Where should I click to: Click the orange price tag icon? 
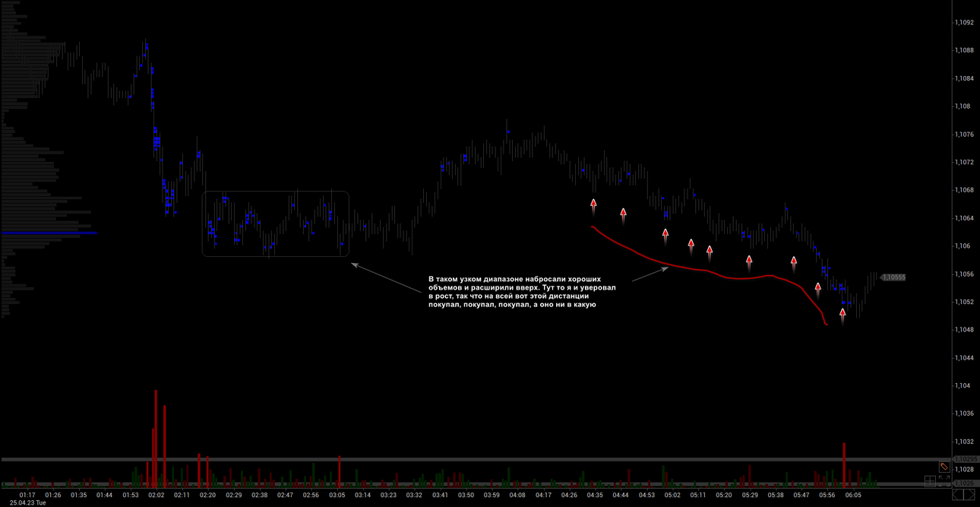pyautogui.click(x=944, y=467)
